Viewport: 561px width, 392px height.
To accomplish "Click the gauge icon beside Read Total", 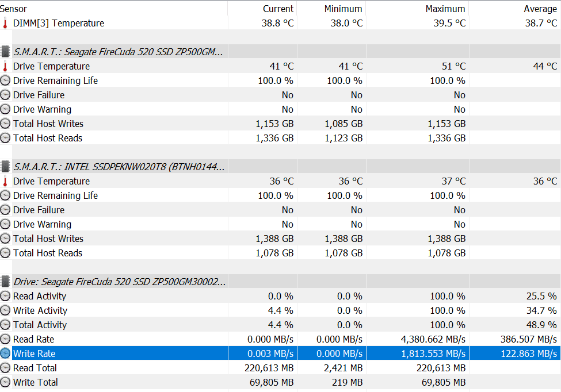I will coord(5,368).
